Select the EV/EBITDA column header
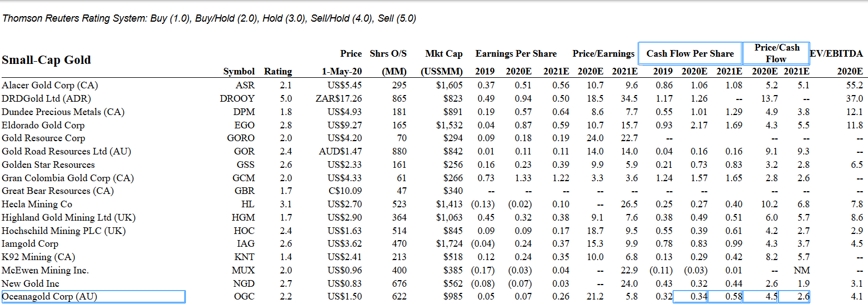 836,53
